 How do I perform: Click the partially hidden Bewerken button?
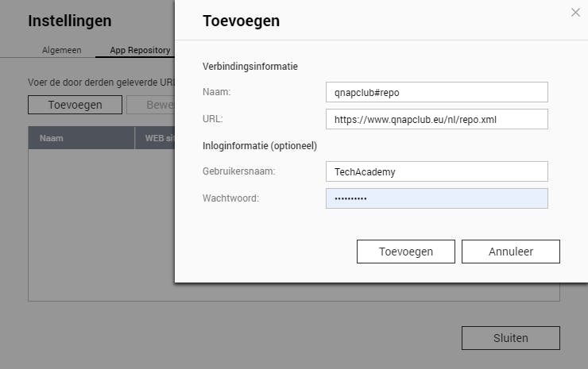[x=151, y=105]
